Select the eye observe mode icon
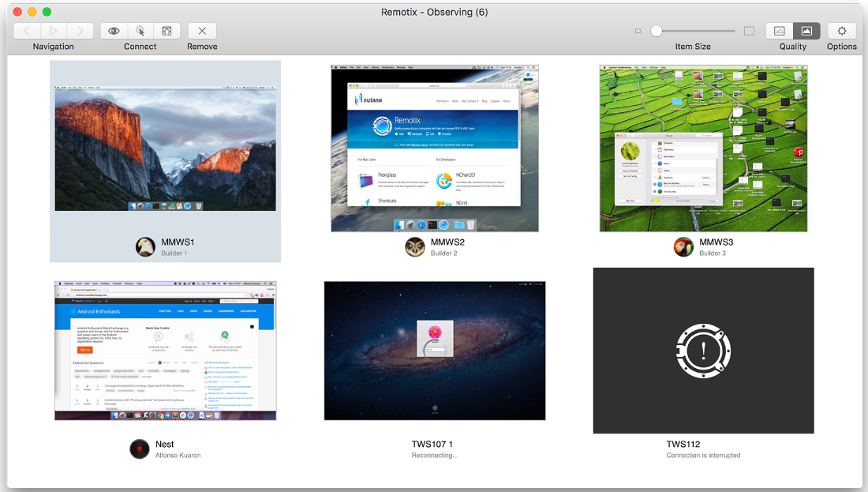The height and width of the screenshot is (492, 868). [114, 31]
